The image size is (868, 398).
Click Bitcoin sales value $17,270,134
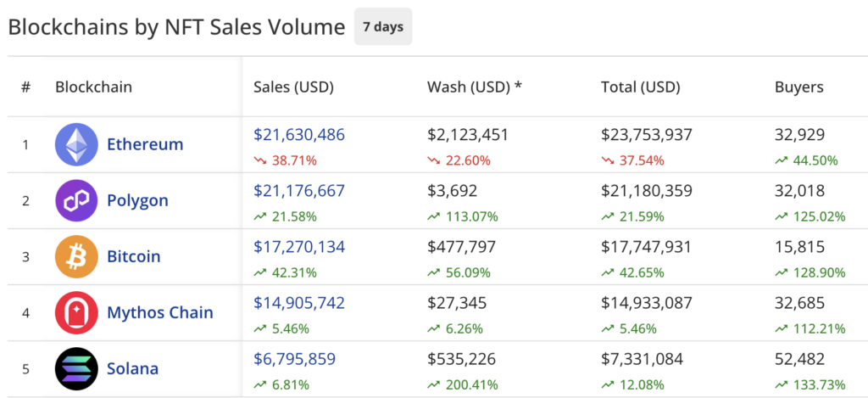click(299, 246)
